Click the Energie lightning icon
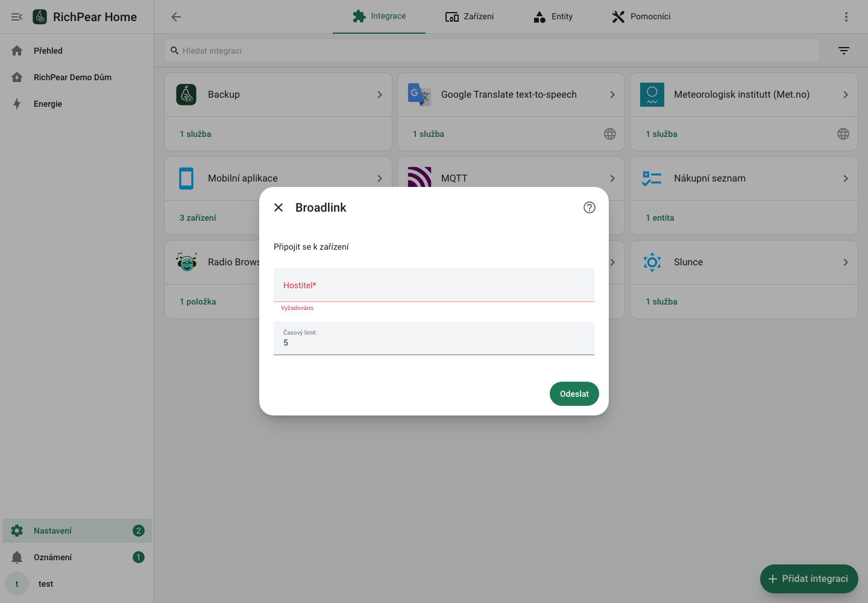Viewport: 868px width, 603px height. pyautogui.click(x=17, y=104)
